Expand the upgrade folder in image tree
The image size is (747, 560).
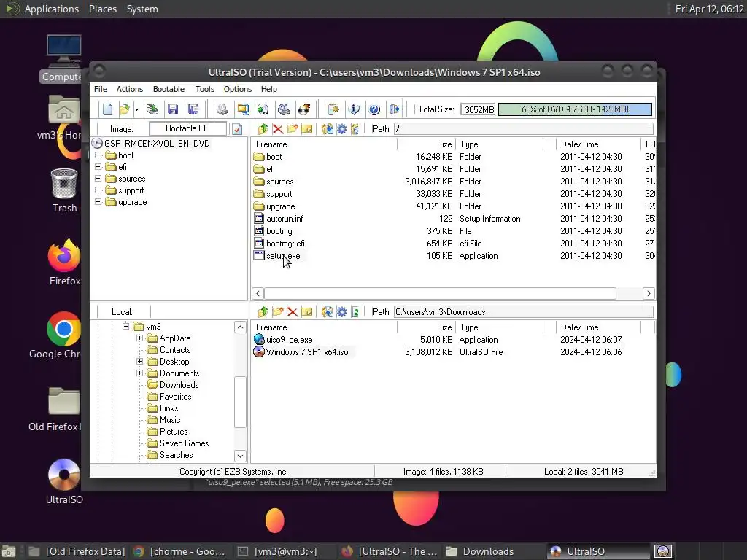coord(98,202)
